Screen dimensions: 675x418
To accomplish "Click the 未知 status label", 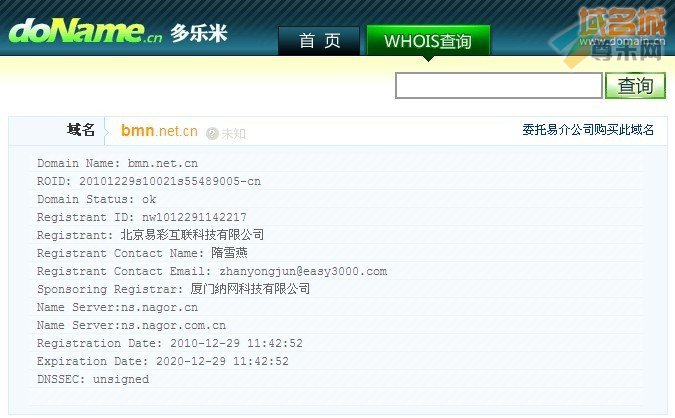I will pyautogui.click(x=234, y=133).
